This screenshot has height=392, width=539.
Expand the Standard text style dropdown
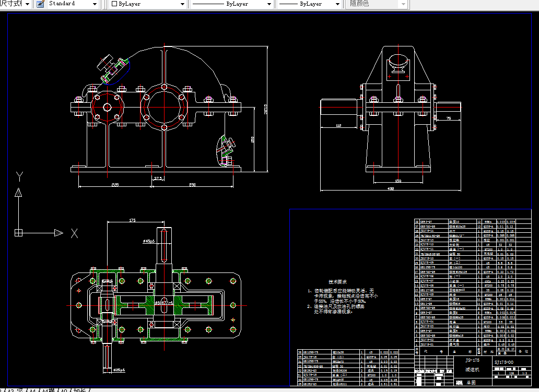tap(95, 4)
